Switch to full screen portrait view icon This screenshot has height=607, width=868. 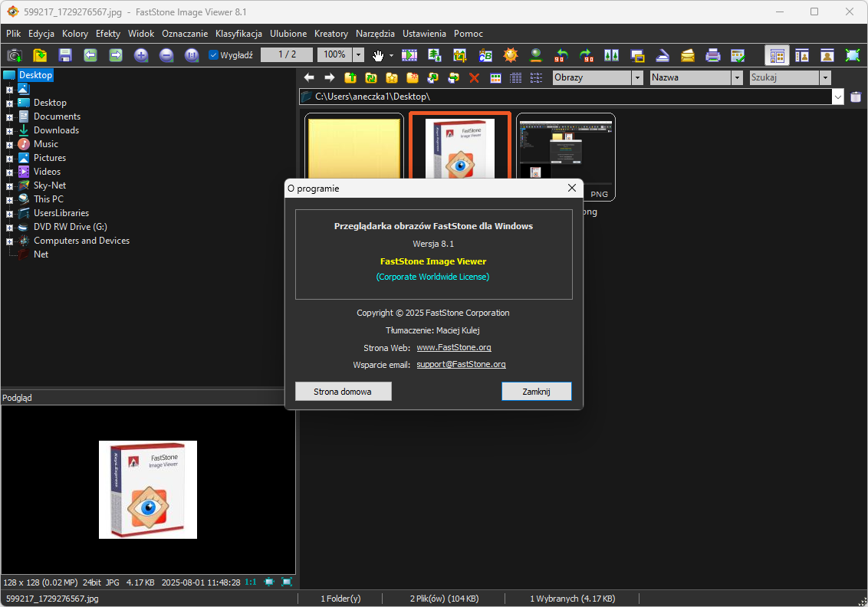coord(827,55)
